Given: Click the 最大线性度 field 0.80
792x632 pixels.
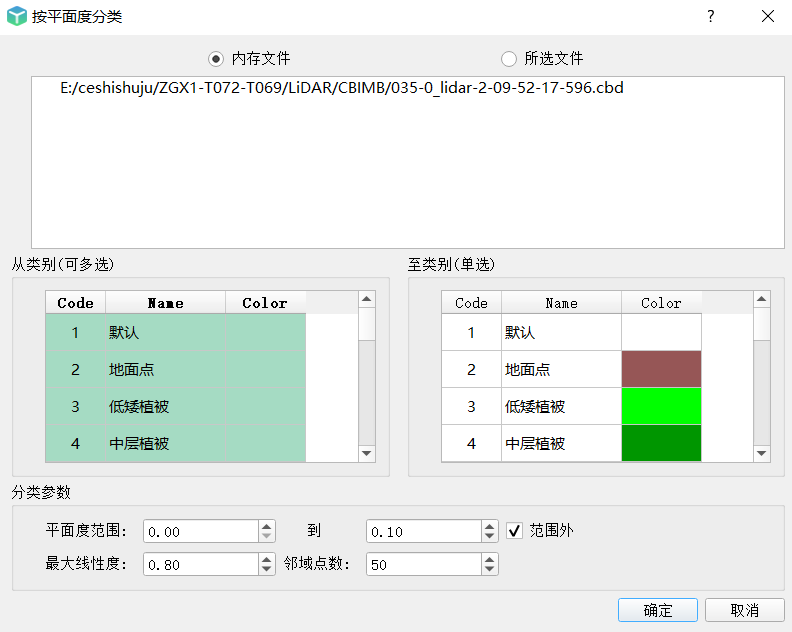Looking at the screenshot, I should pos(201,564).
